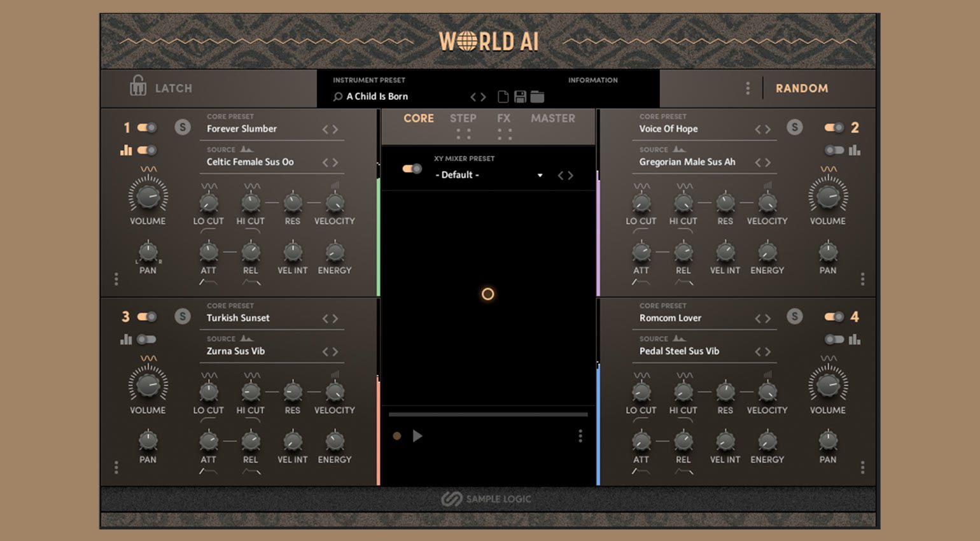This screenshot has height=541, width=980.
Task: Select the Forever Slumber core preset name
Action: [242, 129]
